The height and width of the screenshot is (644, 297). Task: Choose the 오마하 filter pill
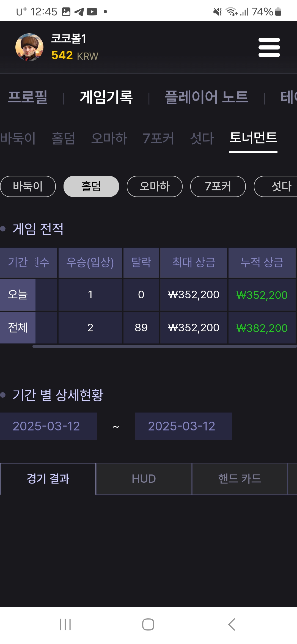155,186
